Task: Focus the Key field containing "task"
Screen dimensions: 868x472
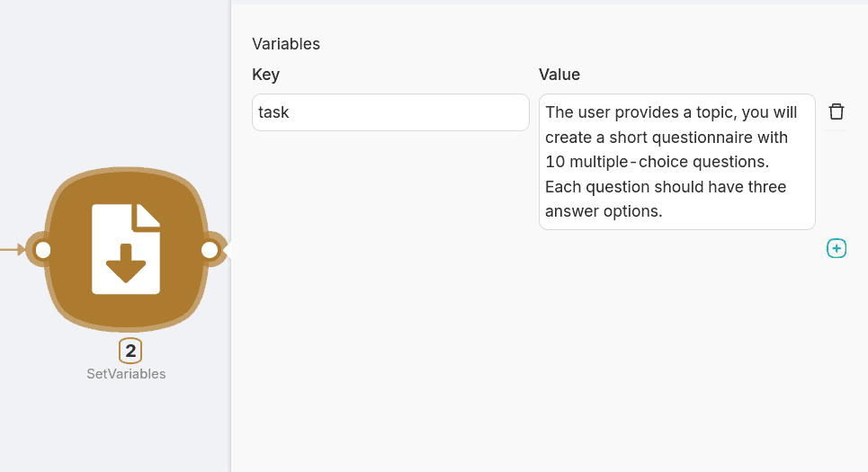Action: tap(390, 112)
